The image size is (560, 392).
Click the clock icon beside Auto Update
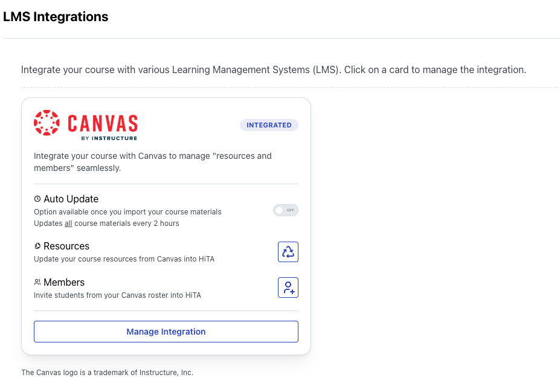[x=37, y=199]
